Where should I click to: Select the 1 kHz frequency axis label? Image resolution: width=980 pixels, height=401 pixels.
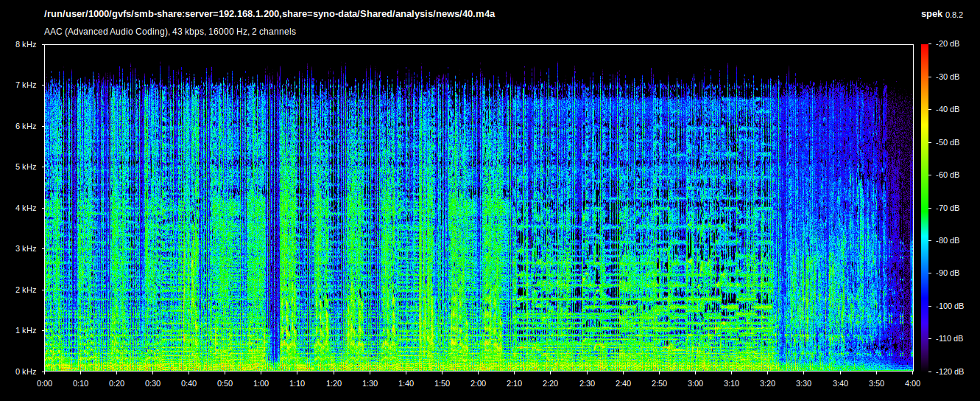[25, 330]
